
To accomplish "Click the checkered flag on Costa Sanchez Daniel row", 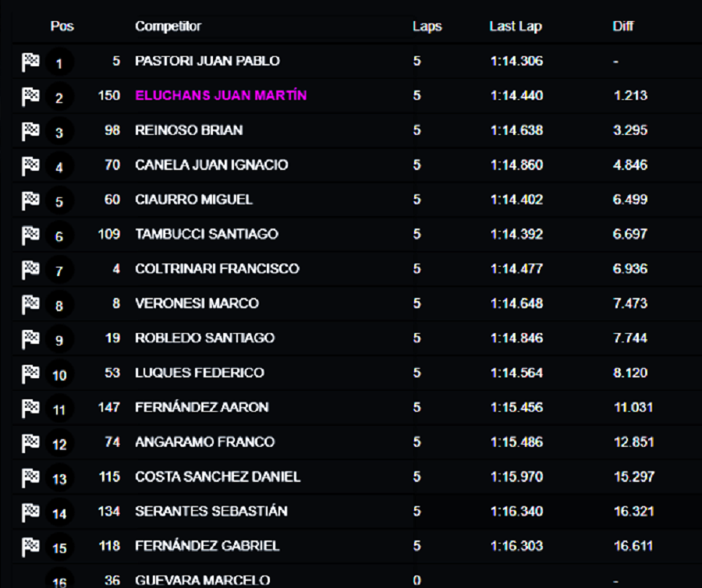I will [30, 477].
